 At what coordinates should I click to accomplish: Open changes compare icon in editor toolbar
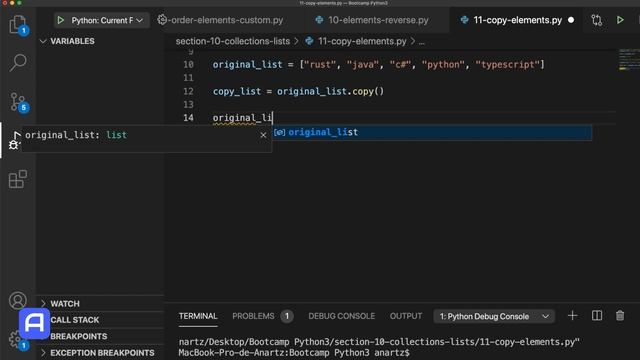tap(597, 20)
